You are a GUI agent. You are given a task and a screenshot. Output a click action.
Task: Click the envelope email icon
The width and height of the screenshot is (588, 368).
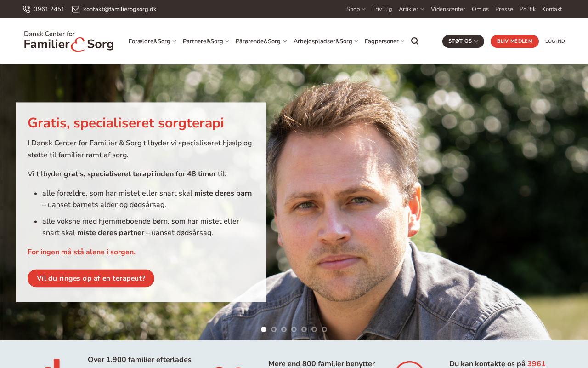76,9
